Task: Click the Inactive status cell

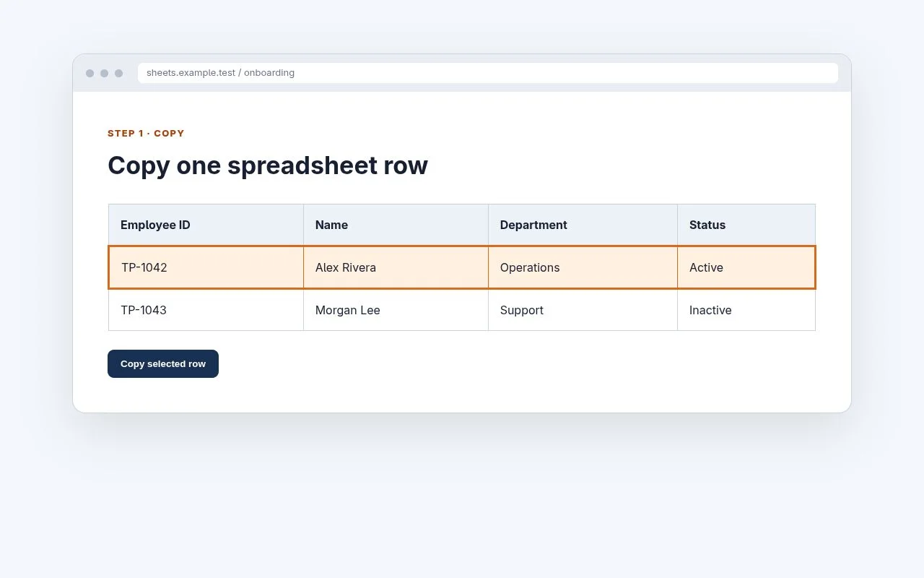Action: pyautogui.click(x=746, y=310)
